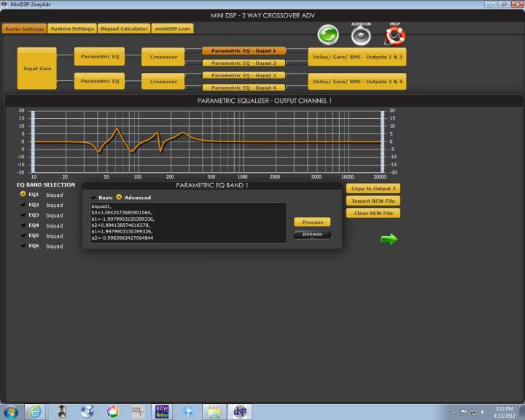Click the 'biquad' label next to EQ3
525x420 pixels.
pyautogui.click(x=55, y=215)
